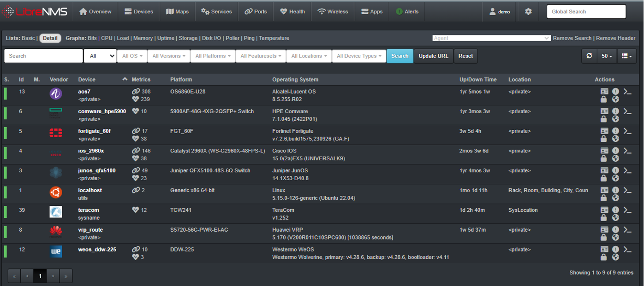Screen dimensions: 644x286
Task: Open the Services menu
Action: click(216, 12)
